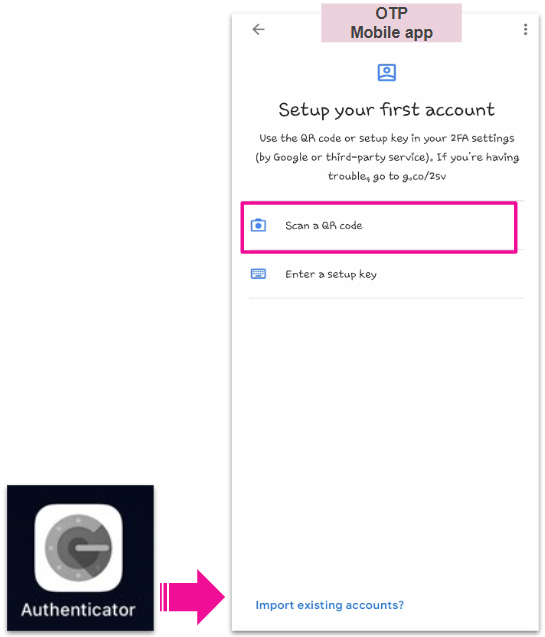This screenshot has width=545, height=637.
Task: Click the pink highlighted box around Scan option
Action: point(378,227)
